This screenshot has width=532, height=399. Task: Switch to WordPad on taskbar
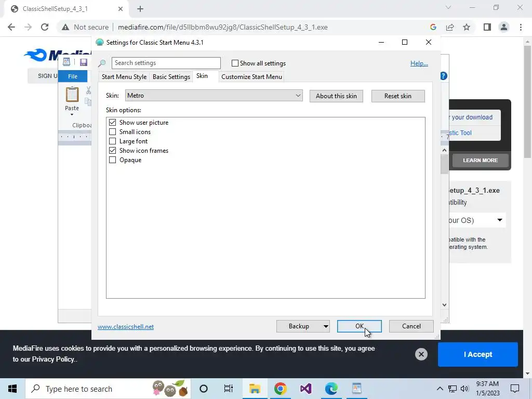(x=356, y=389)
